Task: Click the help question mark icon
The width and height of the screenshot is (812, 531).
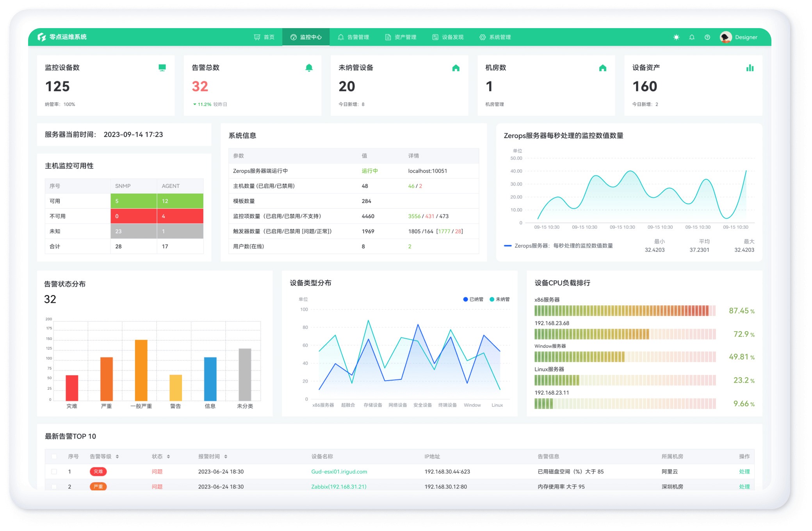Action: click(707, 37)
